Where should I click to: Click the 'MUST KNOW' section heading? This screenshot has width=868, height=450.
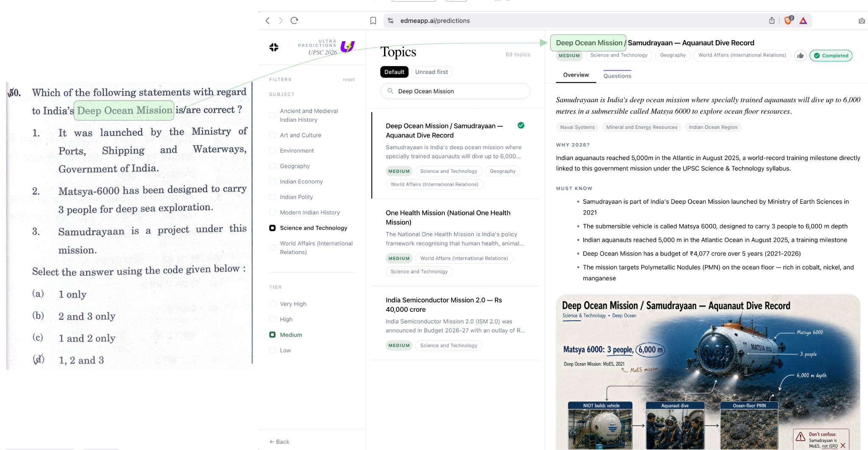(574, 188)
